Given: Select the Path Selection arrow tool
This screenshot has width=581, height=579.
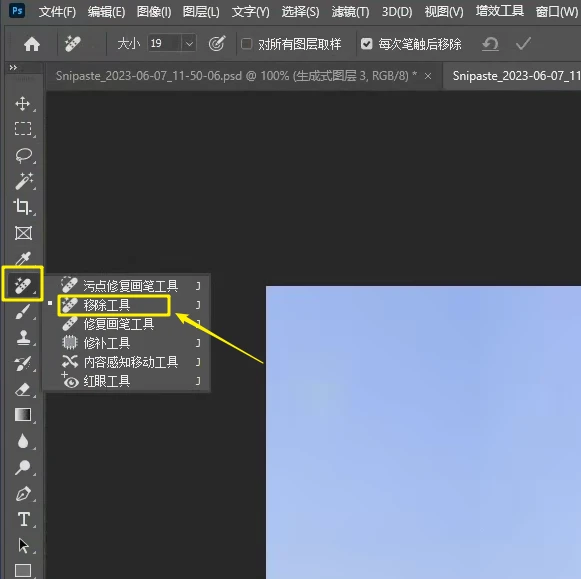Looking at the screenshot, I should [x=24, y=545].
